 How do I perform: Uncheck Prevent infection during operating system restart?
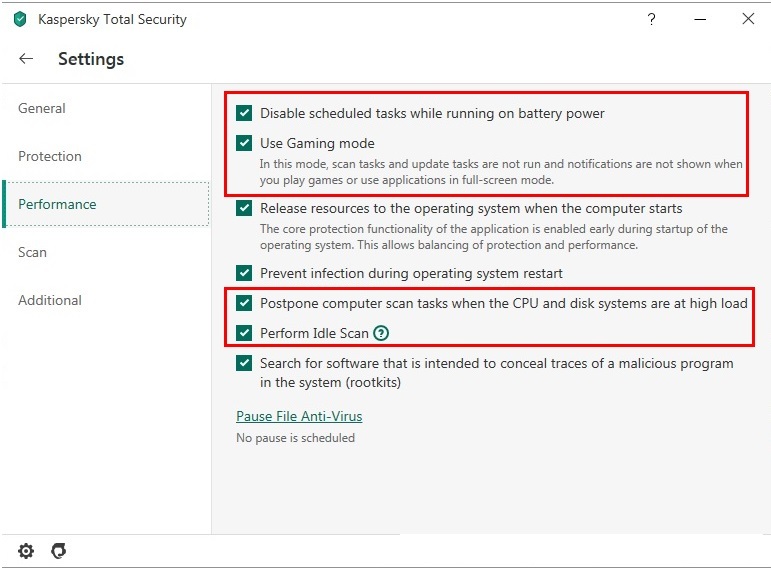click(x=244, y=273)
